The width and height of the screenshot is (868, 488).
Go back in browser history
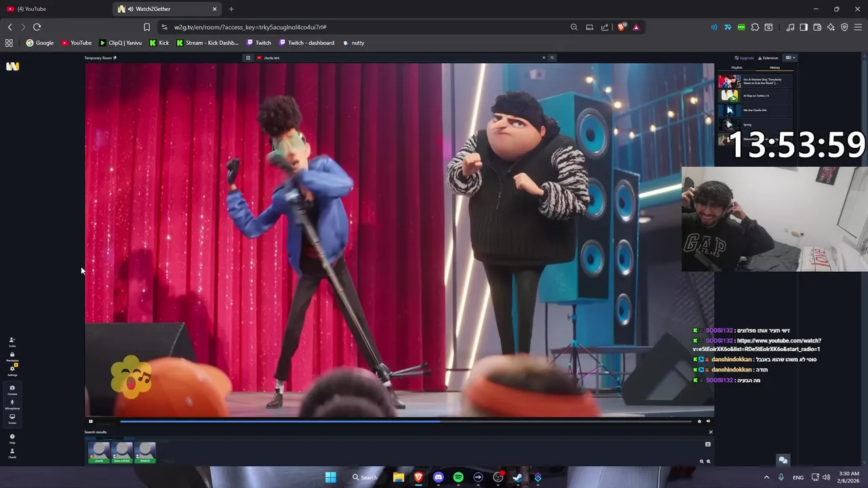click(9, 27)
